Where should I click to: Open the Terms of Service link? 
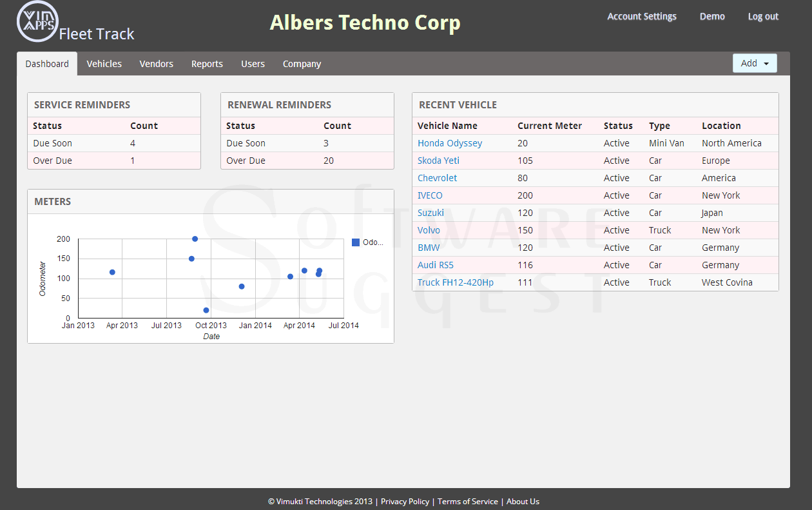tap(468, 502)
